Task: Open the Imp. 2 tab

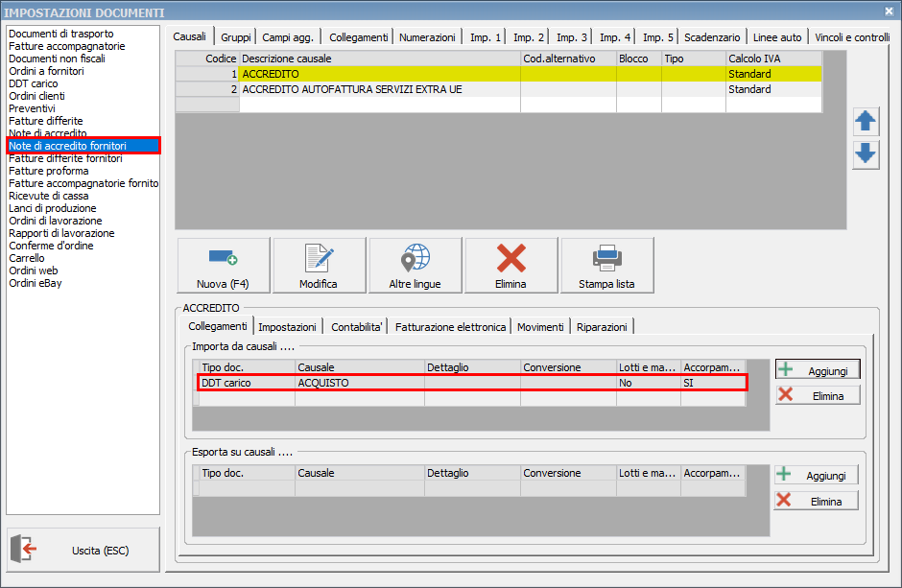Action: (x=528, y=37)
